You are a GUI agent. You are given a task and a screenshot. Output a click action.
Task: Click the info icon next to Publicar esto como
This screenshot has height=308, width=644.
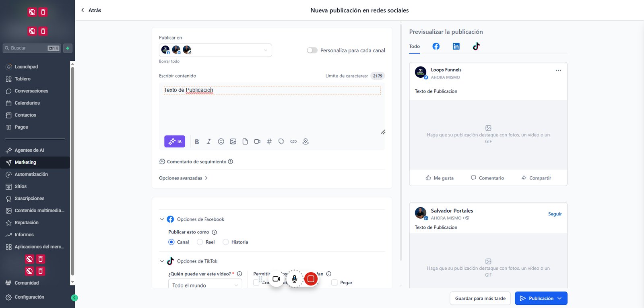(x=215, y=232)
